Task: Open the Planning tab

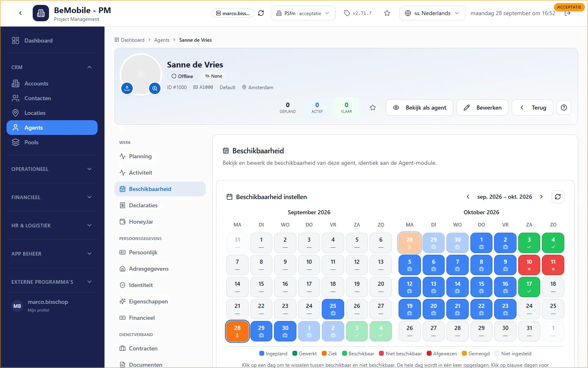Action: coord(160,156)
